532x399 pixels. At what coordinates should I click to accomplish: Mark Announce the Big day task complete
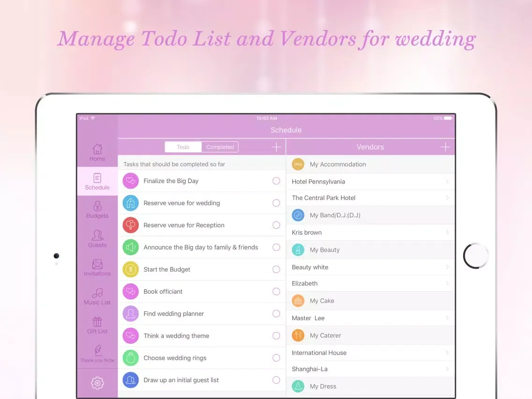pos(276,247)
